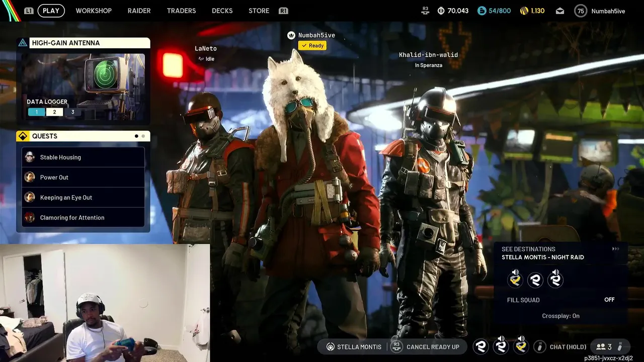Screen dimensions: 644x362
Task: Open the SEE DESTINATIONS link
Action: pyautogui.click(x=528, y=249)
